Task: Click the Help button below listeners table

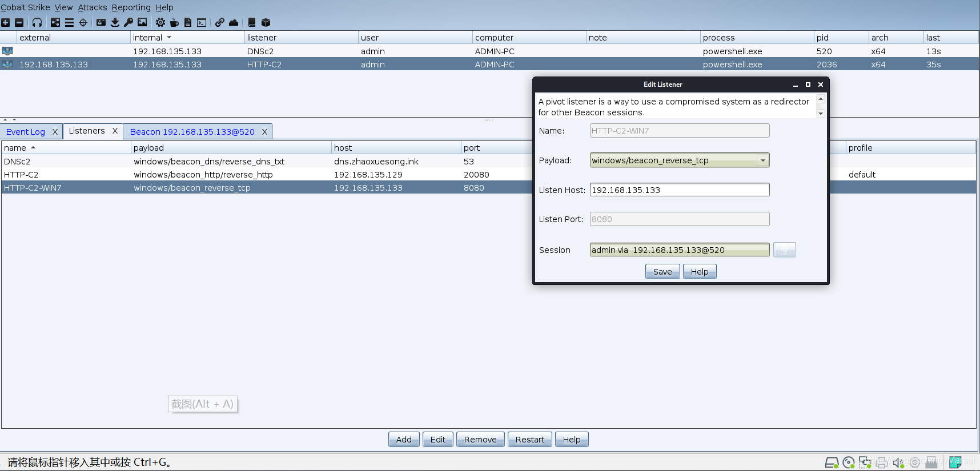Action: pos(572,440)
